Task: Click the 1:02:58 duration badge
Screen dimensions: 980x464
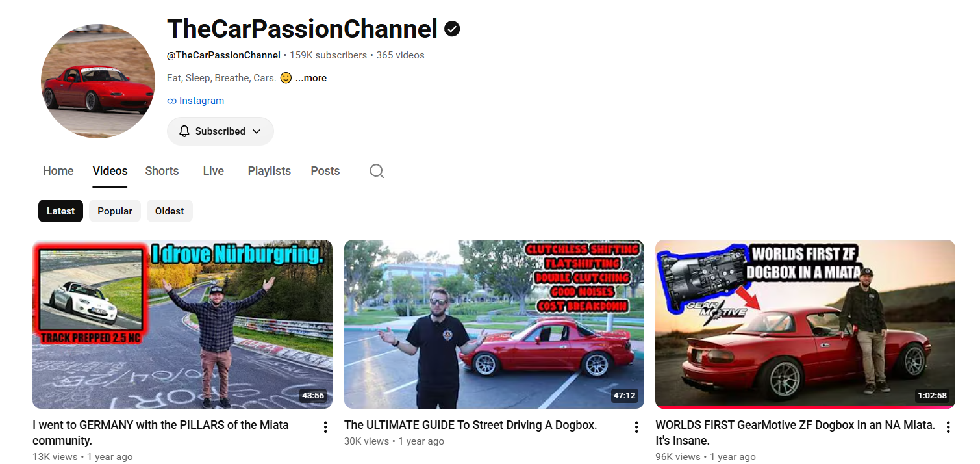Action: [x=932, y=395]
